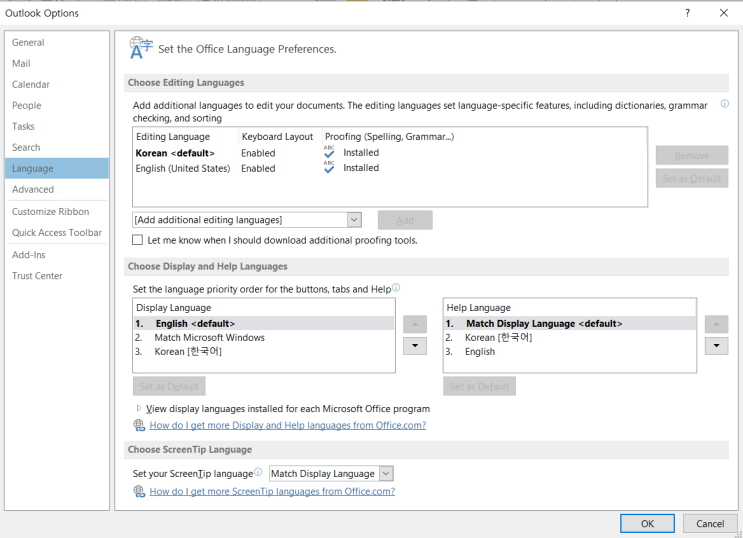Click proofing checkmark icon for English (United States)

point(329,167)
